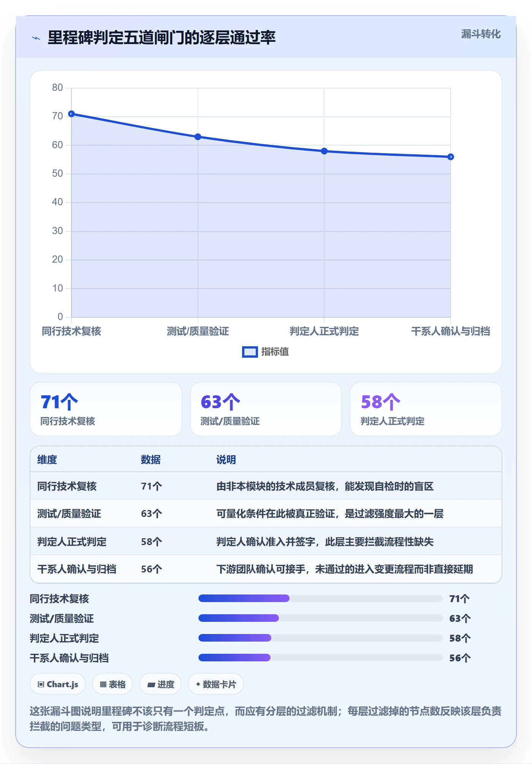Click the 说明 column header
The image size is (532, 764).
click(x=226, y=460)
